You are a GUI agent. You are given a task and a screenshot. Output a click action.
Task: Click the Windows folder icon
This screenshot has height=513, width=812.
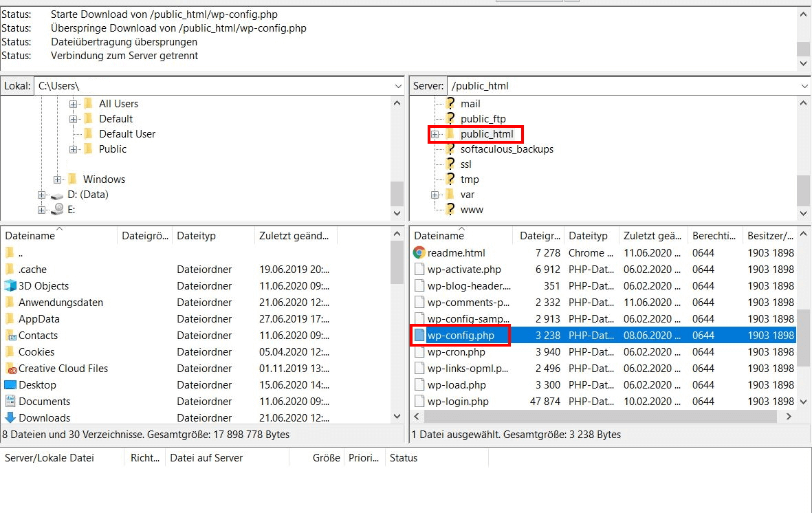tap(72, 179)
